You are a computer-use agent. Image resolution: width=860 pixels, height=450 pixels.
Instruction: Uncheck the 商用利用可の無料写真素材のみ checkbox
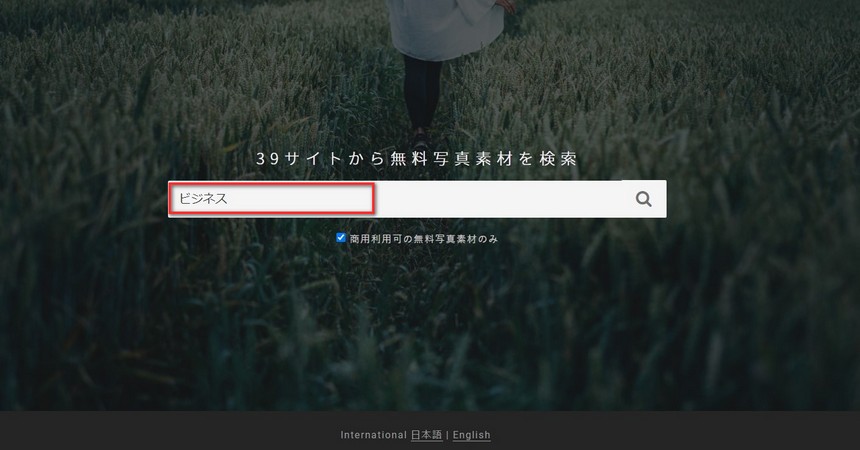click(341, 238)
